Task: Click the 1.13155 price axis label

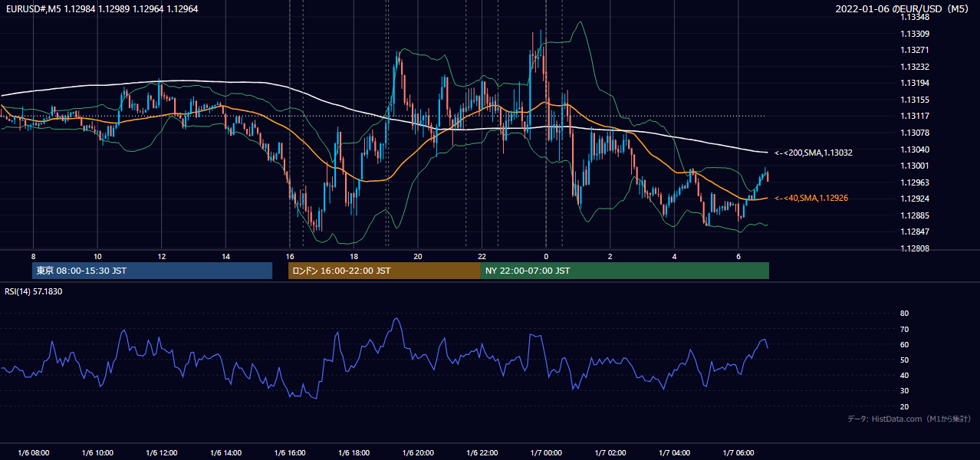Action: point(915,100)
